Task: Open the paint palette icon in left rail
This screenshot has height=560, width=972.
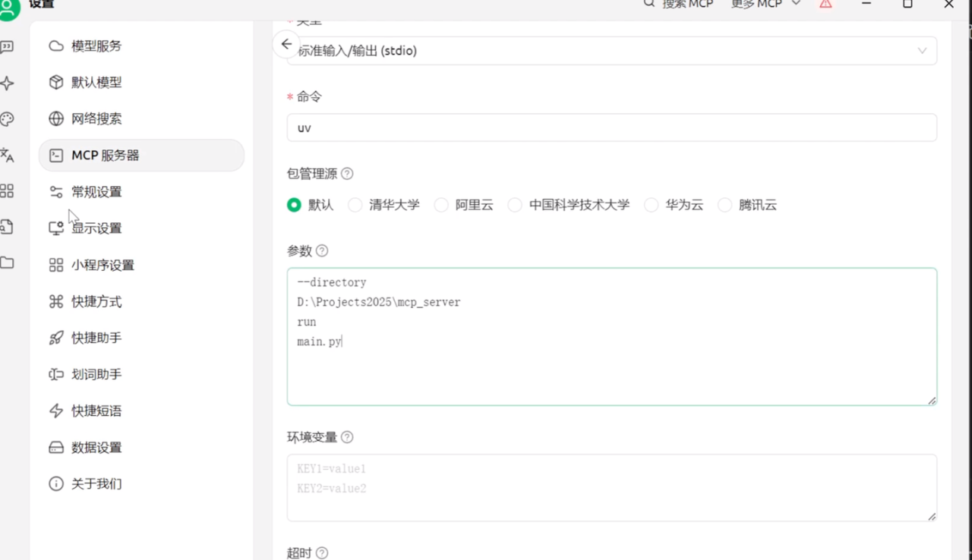Action: [x=7, y=119]
